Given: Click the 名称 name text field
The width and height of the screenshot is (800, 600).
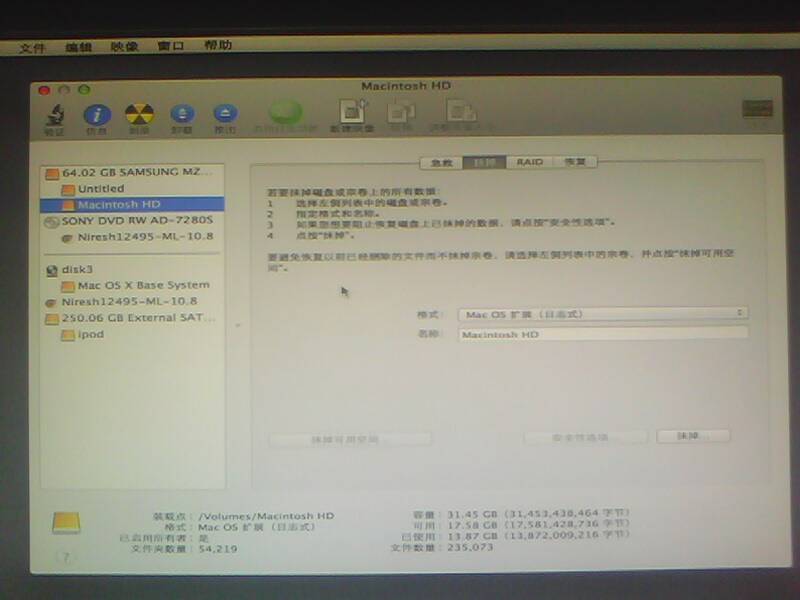Looking at the screenshot, I should [603, 334].
